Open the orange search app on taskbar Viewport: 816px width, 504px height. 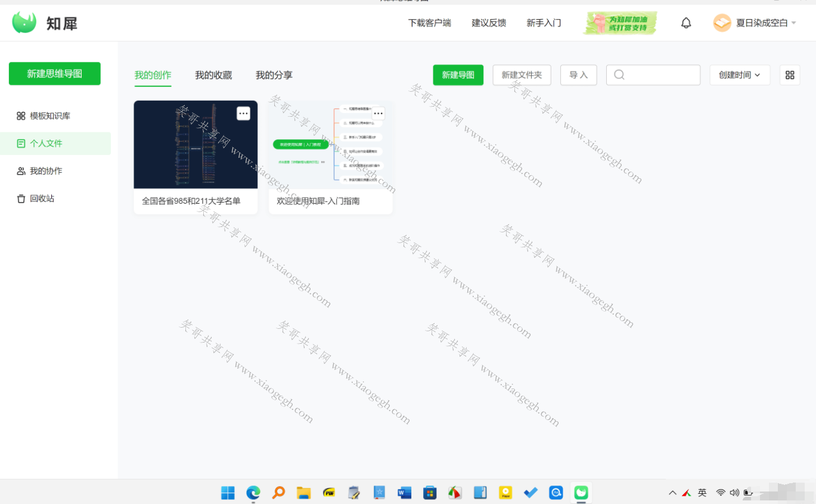click(278, 493)
